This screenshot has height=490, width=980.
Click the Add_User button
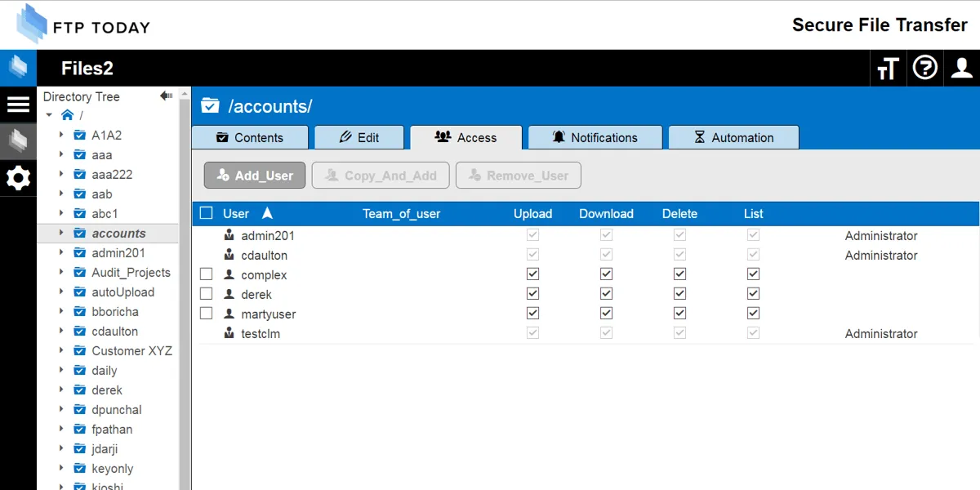(x=255, y=176)
